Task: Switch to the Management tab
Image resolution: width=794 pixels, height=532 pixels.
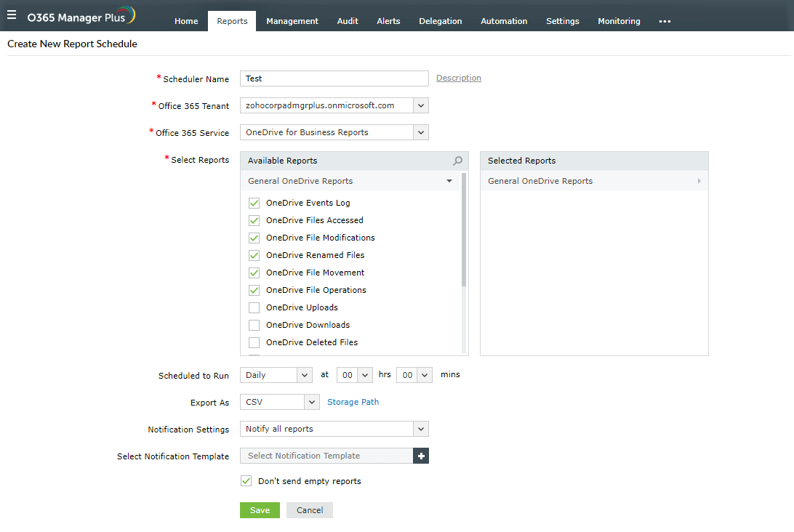Action: [x=292, y=21]
